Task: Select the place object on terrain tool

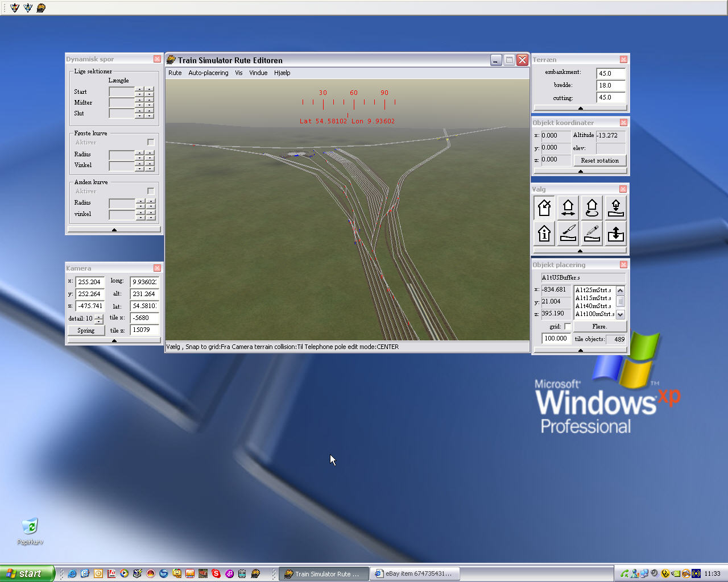Action: [x=616, y=207]
